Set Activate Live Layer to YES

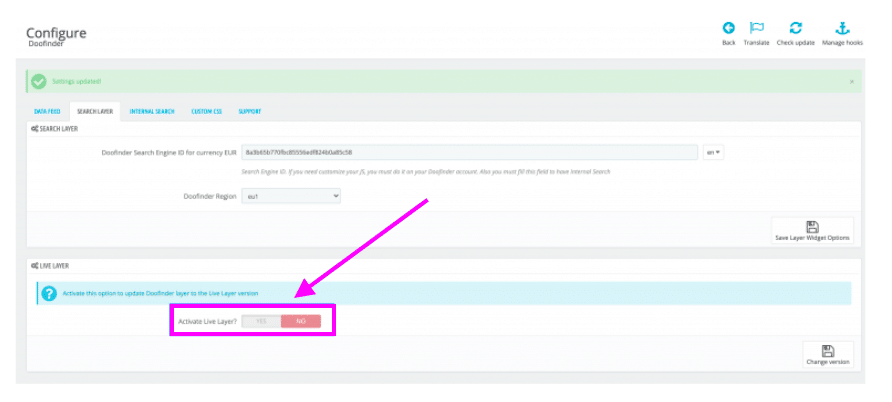[x=261, y=321]
